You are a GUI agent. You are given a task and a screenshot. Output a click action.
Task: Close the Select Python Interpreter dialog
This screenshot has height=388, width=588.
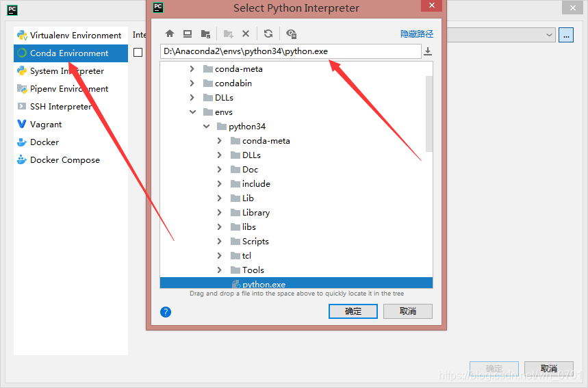pyautogui.click(x=432, y=5)
